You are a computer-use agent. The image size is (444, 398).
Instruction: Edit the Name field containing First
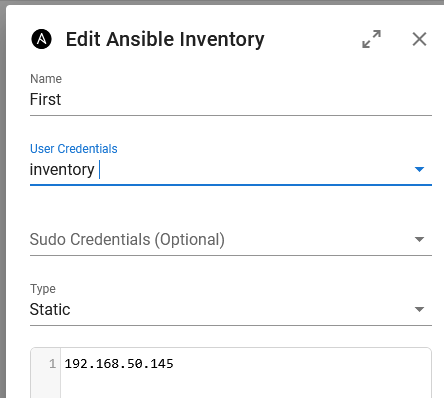tap(231, 99)
